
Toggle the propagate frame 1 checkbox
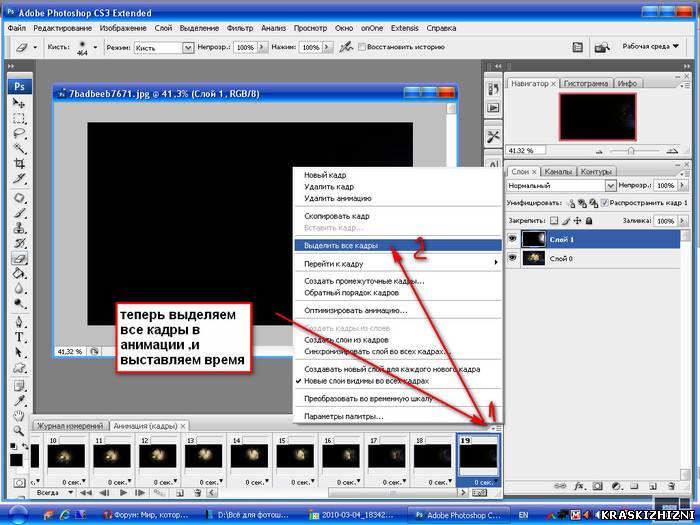click(604, 203)
